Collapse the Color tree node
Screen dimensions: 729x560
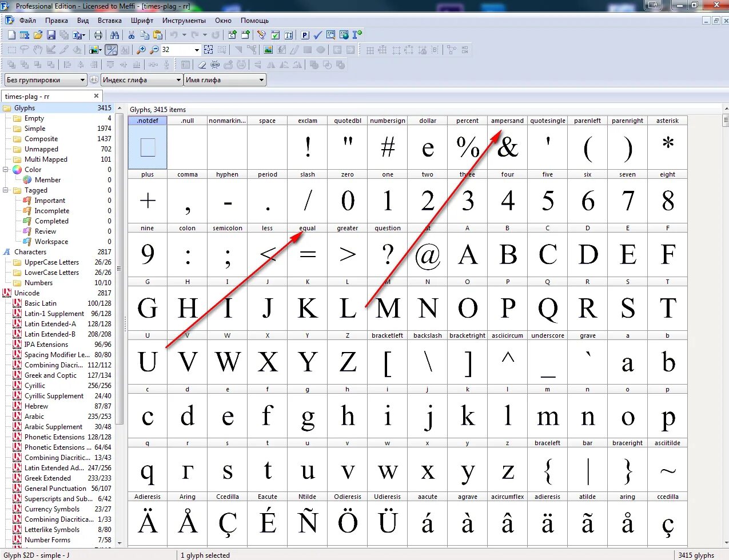tap(6, 170)
